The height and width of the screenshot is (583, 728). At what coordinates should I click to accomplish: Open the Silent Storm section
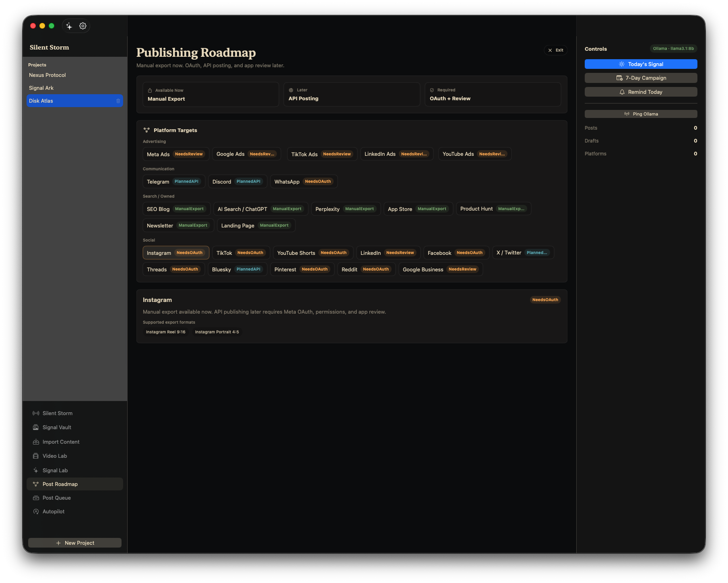point(75,413)
